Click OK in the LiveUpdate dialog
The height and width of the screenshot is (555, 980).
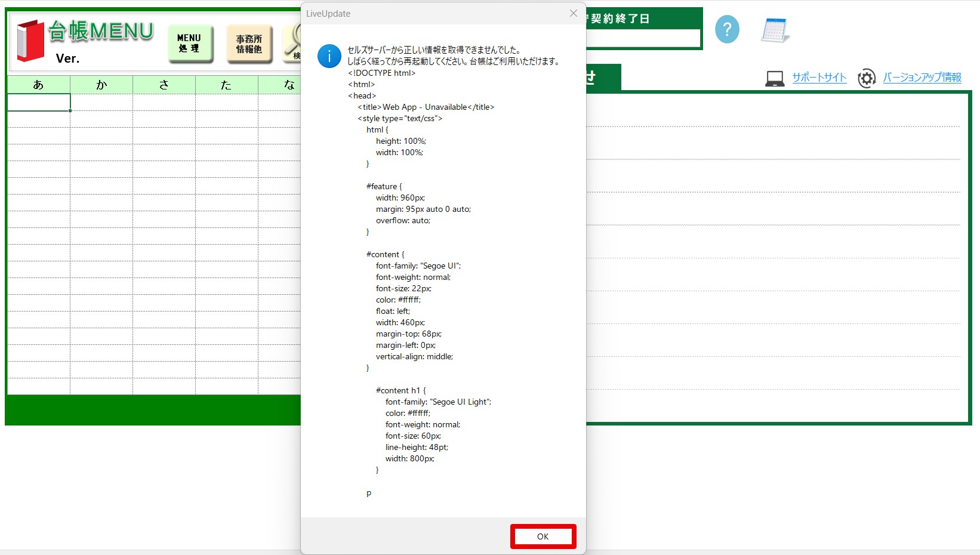(x=543, y=536)
